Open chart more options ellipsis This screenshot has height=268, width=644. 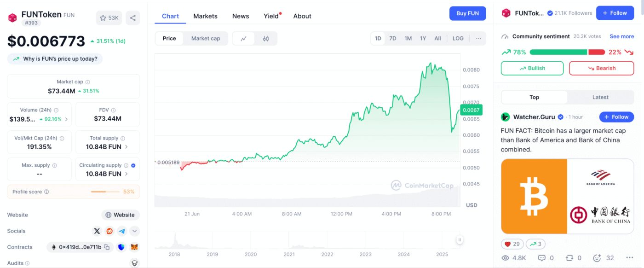478,39
